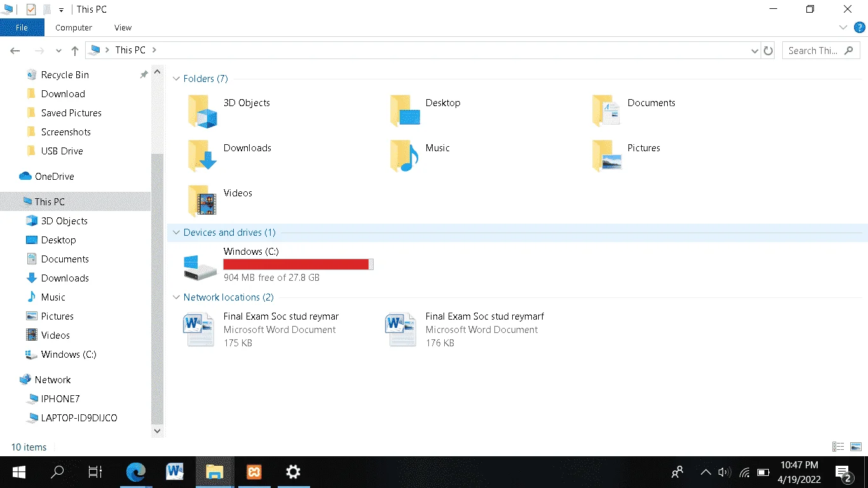Open the Documents folder in Folders group
Image resolution: width=868 pixels, height=488 pixels.
634,111
